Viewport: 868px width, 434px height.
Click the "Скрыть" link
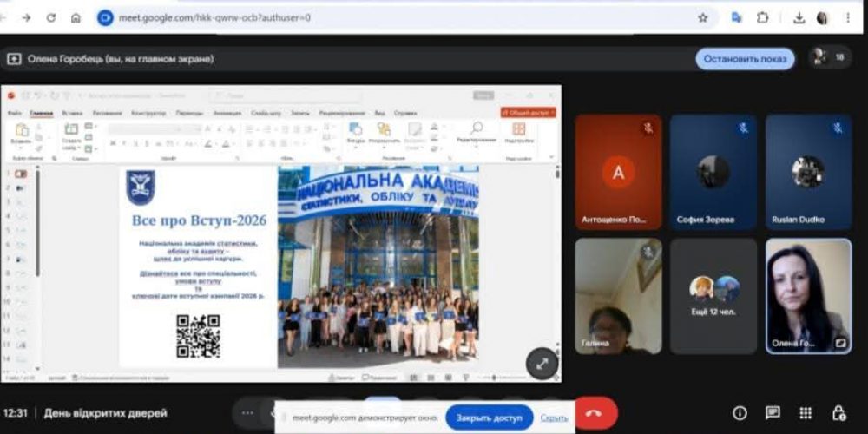pyautogui.click(x=554, y=418)
